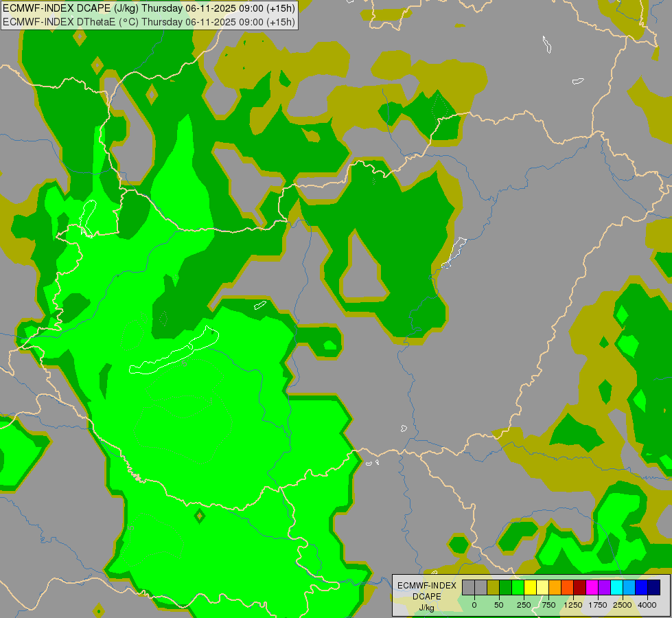Choose the dark red legend swatch

pyautogui.click(x=580, y=587)
